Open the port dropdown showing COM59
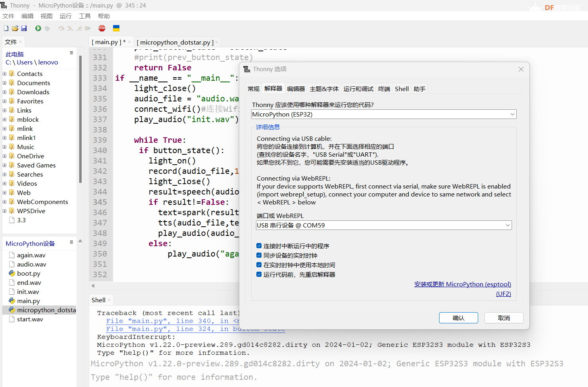 [x=384, y=225]
